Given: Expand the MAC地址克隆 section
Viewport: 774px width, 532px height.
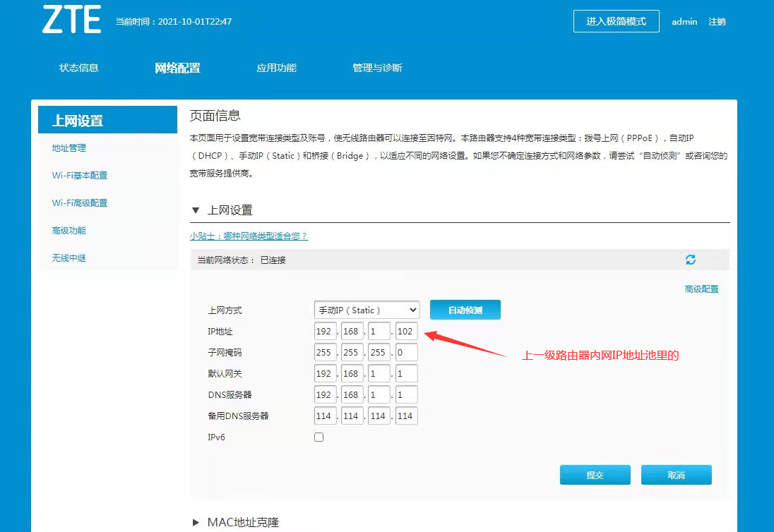Looking at the screenshot, I should 196,522.
